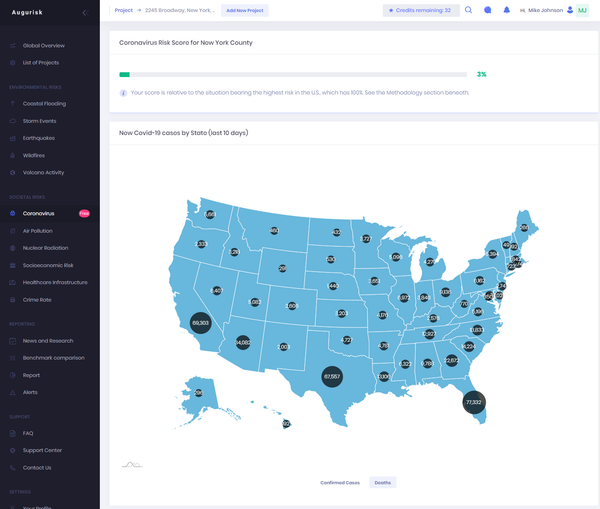
Task: Switch map to Deaths
Action: pyautogui.click(x=383, y=483)
